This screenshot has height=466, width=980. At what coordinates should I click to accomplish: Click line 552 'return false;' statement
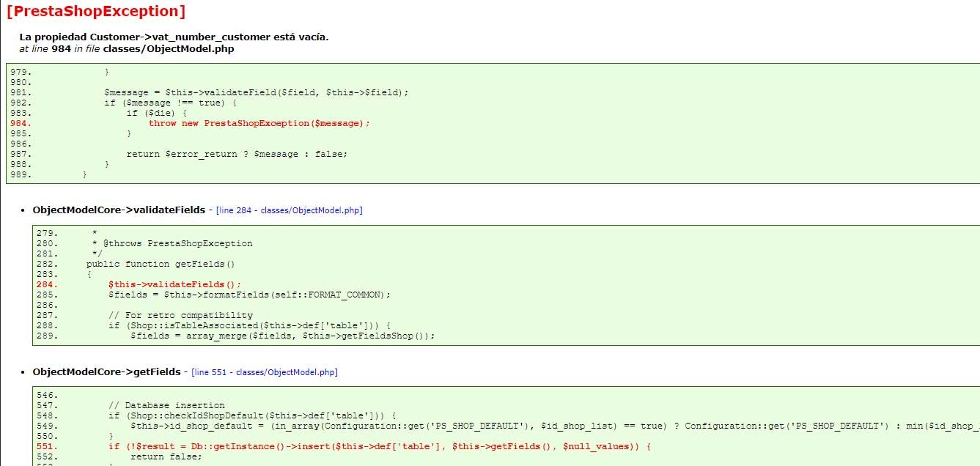tap(166, 456)
